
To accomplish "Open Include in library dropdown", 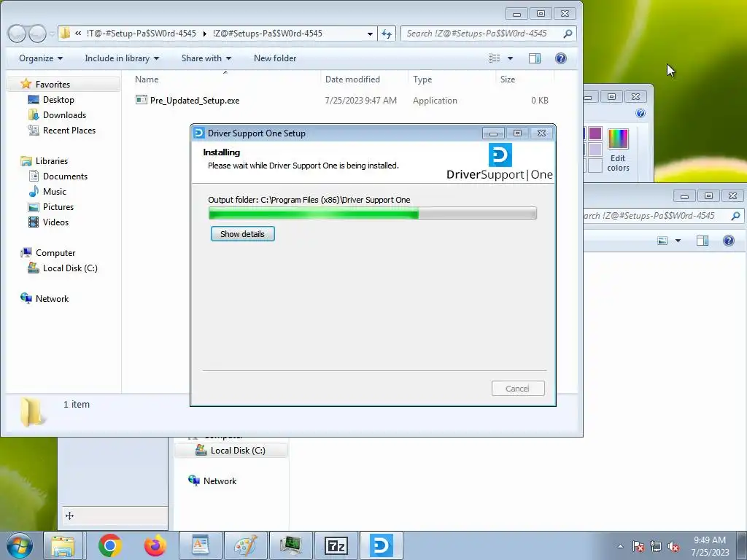I will click(122, 58).
